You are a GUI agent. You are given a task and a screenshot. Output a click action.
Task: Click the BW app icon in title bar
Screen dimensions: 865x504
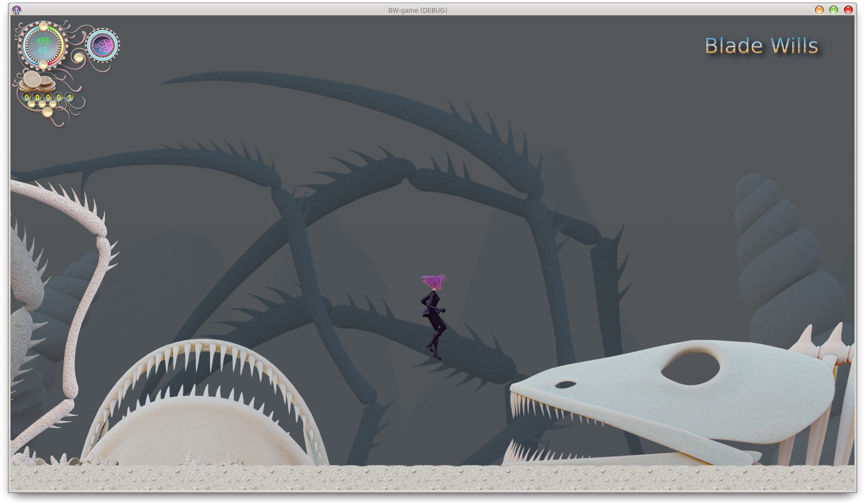click(16, 10)
